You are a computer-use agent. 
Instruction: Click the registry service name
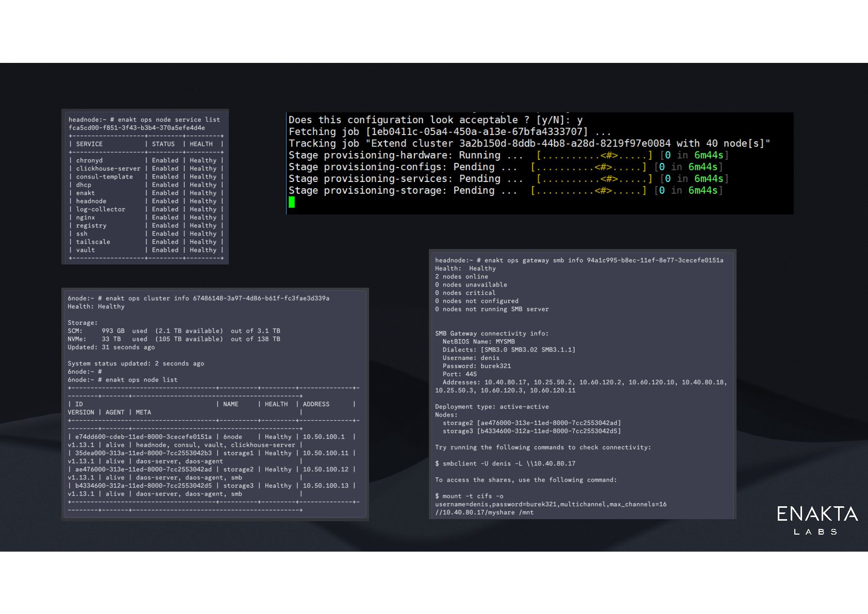point(91,226)
